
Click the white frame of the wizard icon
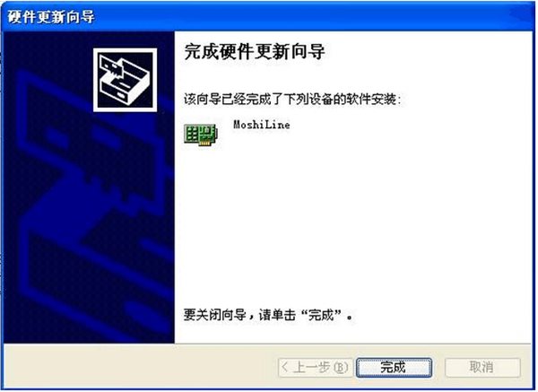(125, 50)
